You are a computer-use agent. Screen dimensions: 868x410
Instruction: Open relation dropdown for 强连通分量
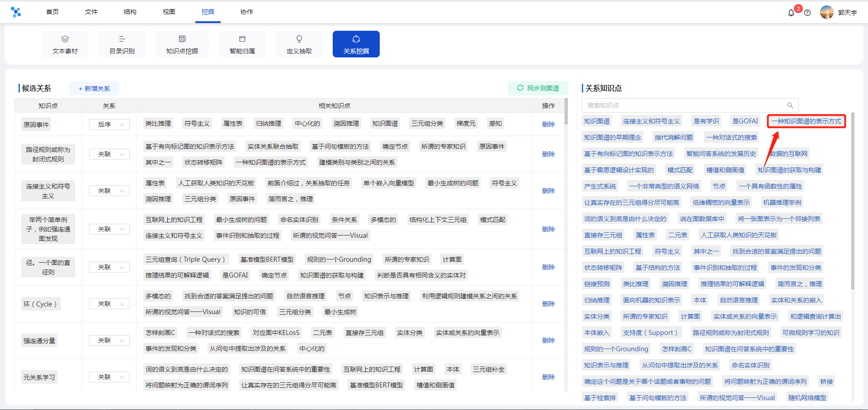[x=109, y=340]
